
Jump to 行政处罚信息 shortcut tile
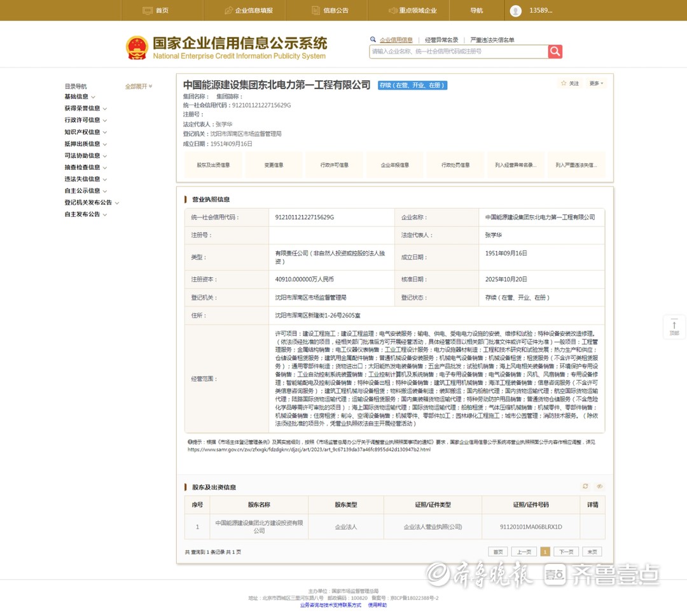pyautogui.click(x=455, y=165)
